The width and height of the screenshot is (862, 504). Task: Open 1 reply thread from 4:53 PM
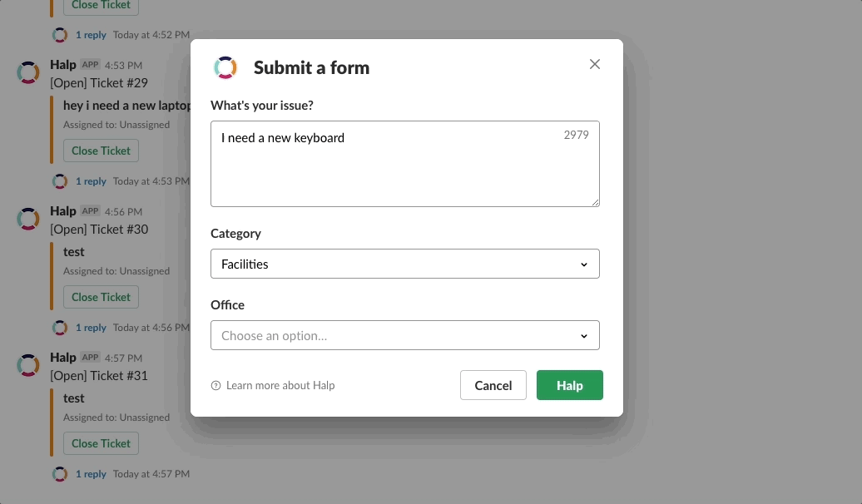[x=91, y=181]
